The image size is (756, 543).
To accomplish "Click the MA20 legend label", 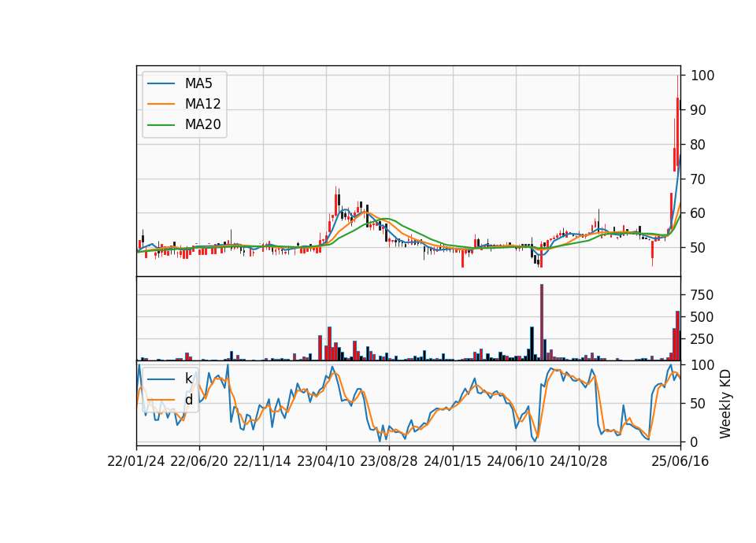I will [202, 124].
